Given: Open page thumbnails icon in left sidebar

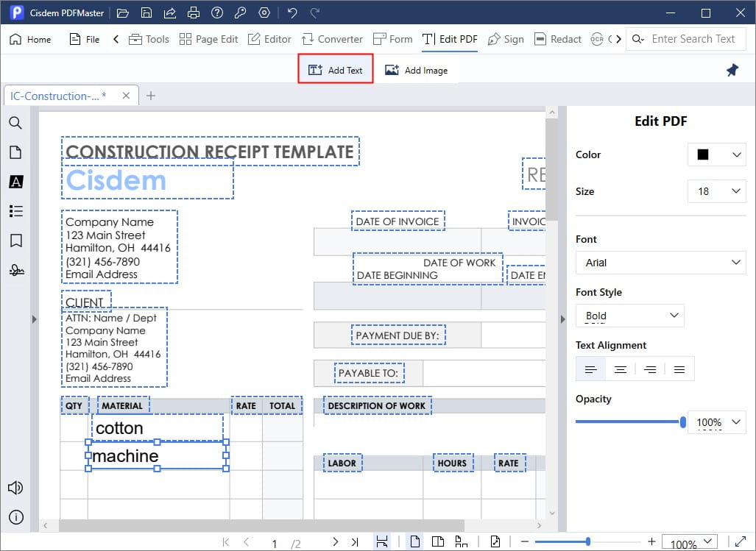Looking at the screenshot, I should click(x=15, y=152).
